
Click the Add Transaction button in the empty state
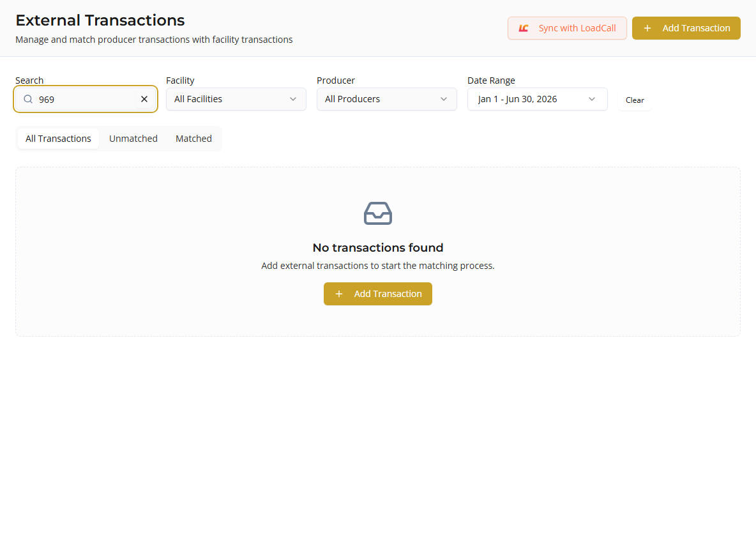point(378,294)
